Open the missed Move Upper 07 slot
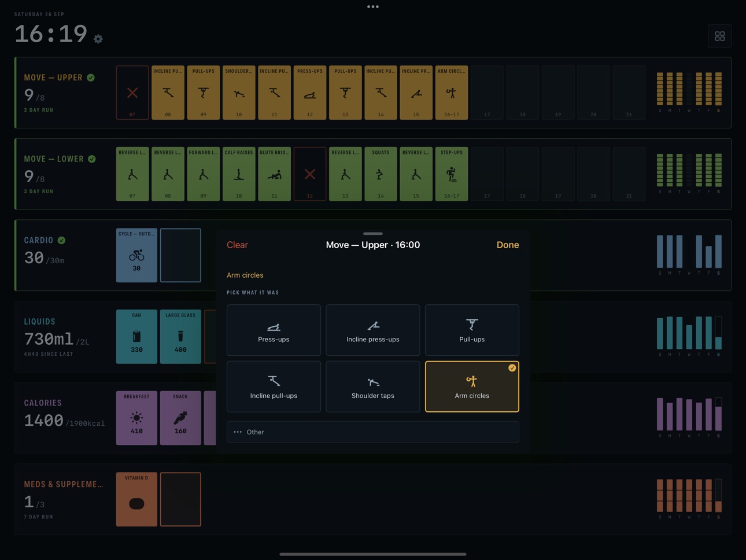Screen dimensions: 746x560 [x=132, y=93]
